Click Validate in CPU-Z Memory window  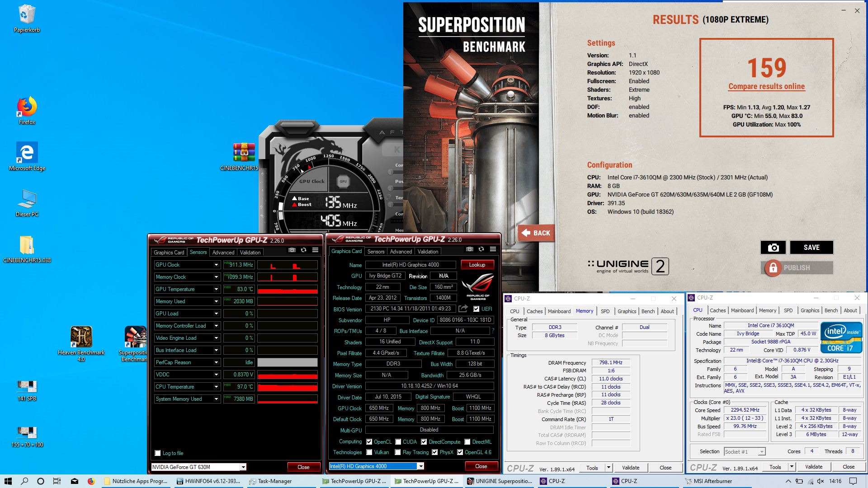[x=630, y=468]
